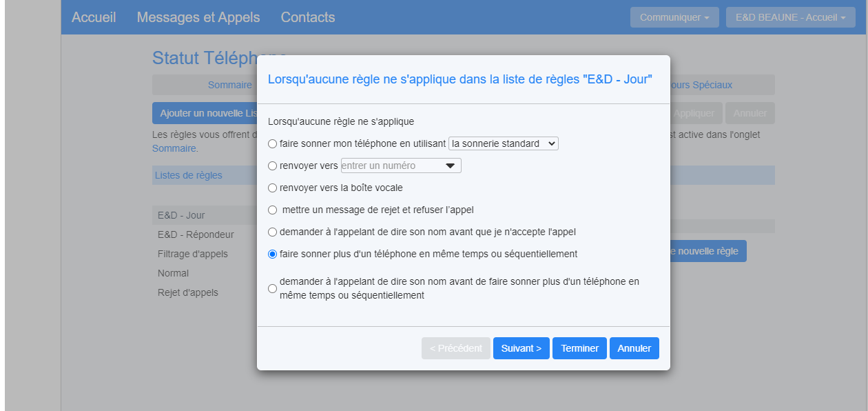Select 'renvoyer vers la boîte vocale' radio
Image resolution: width=868 pixels, height=411 pixels.
pos(272,188)
